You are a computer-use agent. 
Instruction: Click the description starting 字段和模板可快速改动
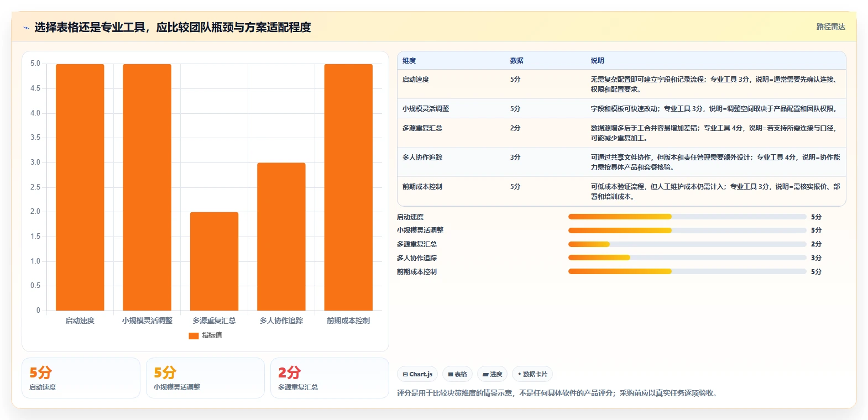pyautogui.click(x=714, y=109)
